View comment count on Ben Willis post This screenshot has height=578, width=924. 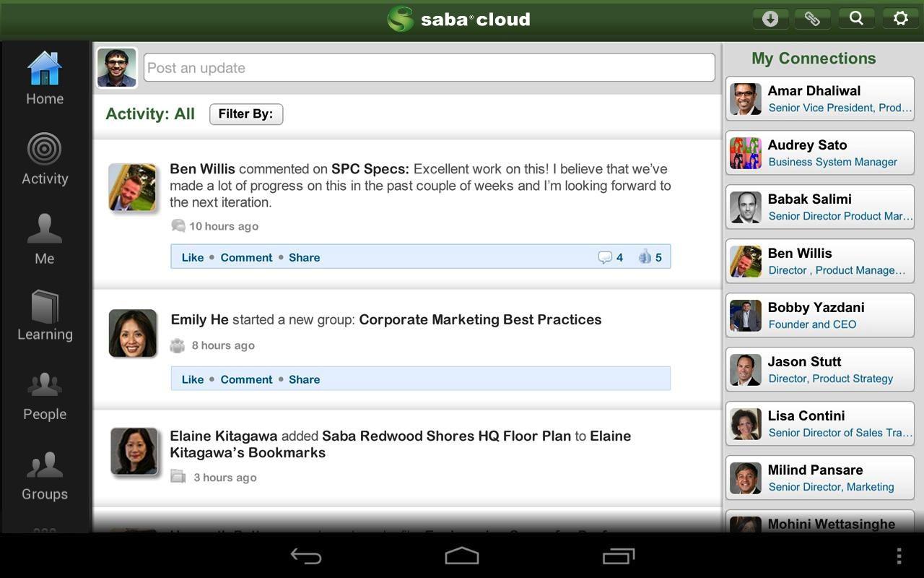(611, 257)
